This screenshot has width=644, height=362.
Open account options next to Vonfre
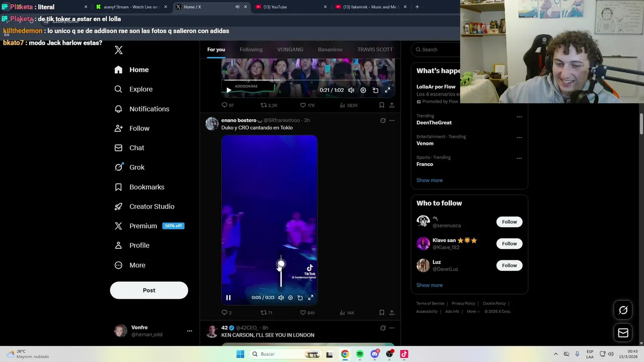point(190,331)
